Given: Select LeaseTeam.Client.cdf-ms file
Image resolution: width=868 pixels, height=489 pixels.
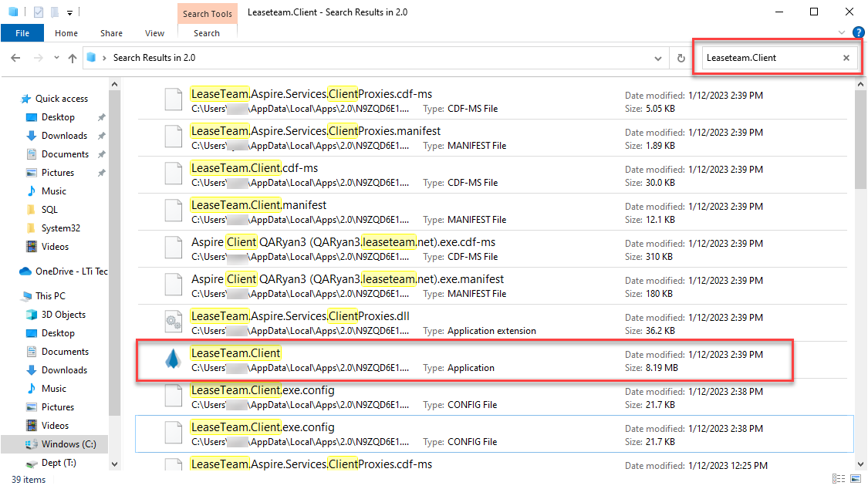Looking at the screenshot, I should click(492, 175).
